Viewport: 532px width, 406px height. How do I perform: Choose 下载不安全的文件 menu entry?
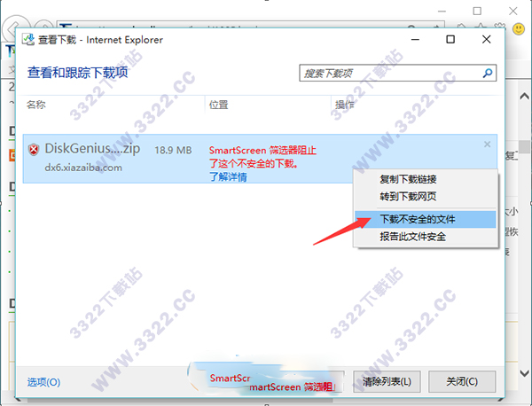(426, 220)
